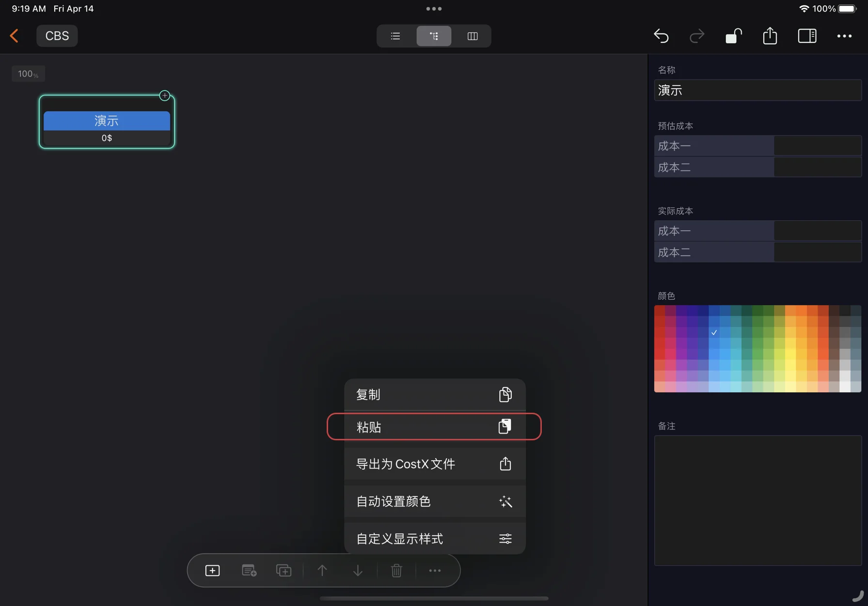
Task: Move the node down with the arrow icon
Action: [x=358, y=570]
